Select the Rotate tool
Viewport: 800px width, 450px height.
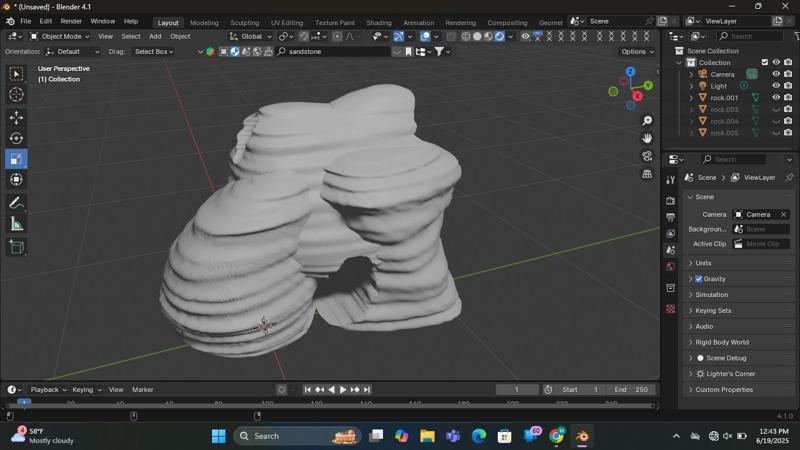16,138
